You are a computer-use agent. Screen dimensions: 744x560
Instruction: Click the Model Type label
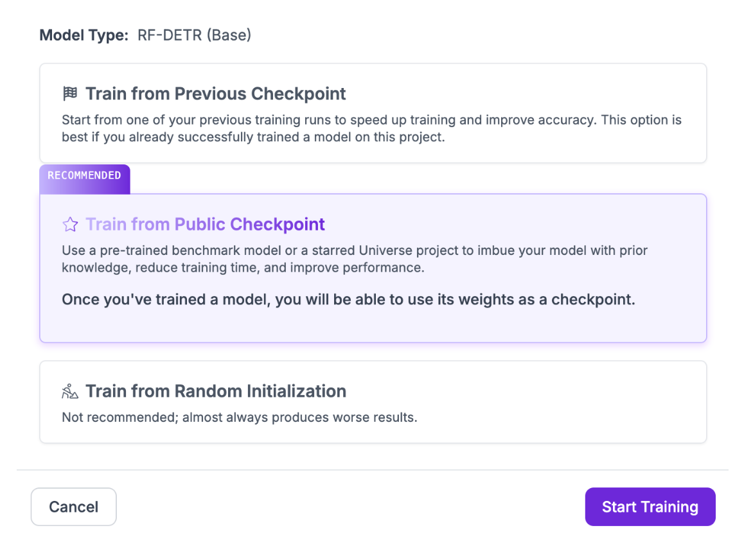(x=84, y=35)
